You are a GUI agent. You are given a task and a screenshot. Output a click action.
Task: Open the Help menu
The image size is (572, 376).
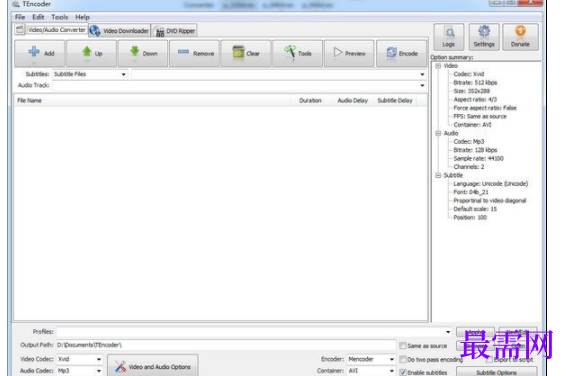click(x=82, y=17)
